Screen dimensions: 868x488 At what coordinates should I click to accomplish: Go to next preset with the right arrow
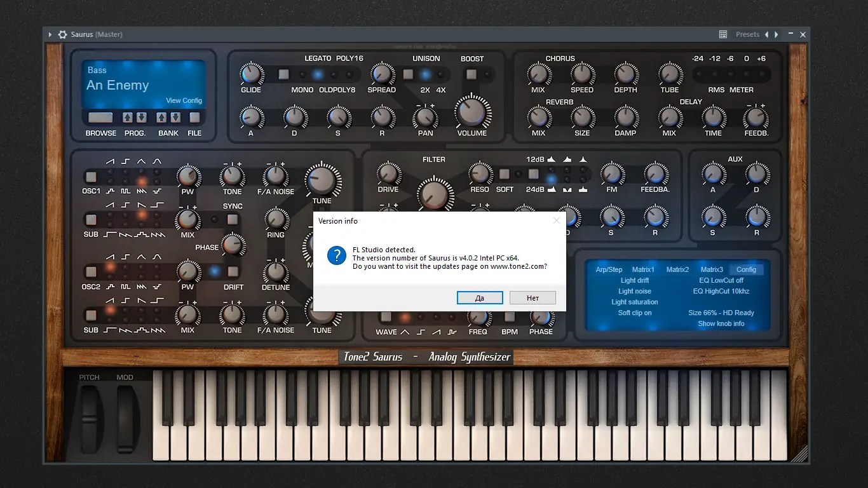(775, 34)
